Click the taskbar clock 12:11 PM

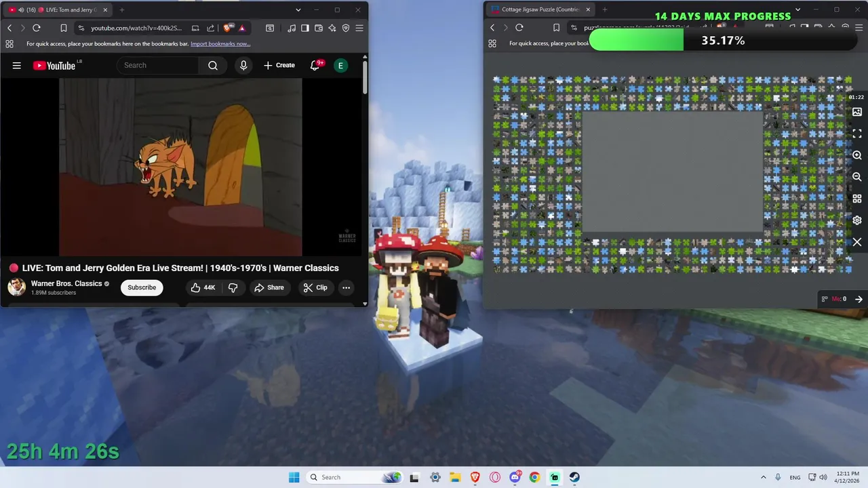847,477
